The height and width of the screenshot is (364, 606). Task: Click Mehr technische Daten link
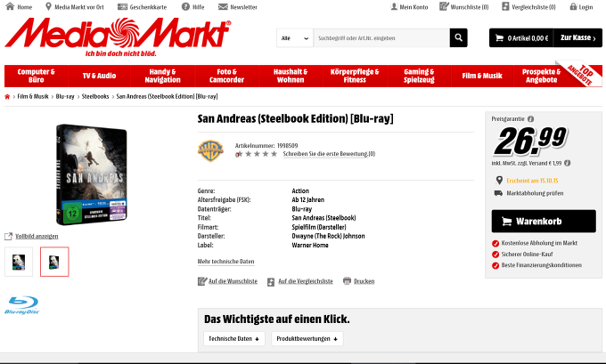[225, 262]
